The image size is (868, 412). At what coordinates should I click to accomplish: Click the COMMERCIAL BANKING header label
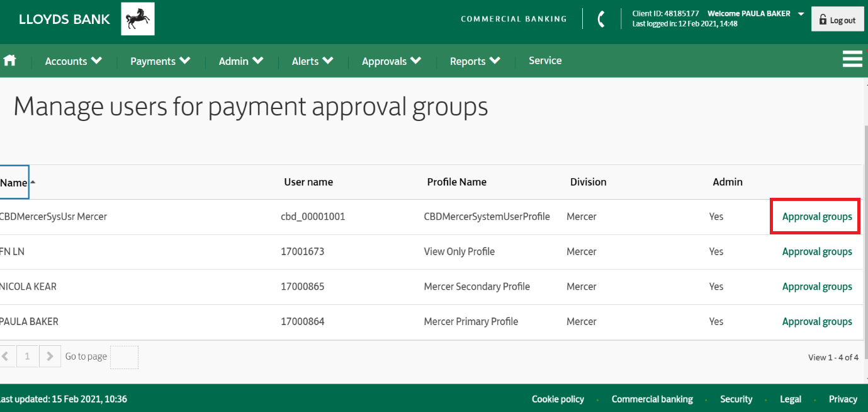pos(514,19)
